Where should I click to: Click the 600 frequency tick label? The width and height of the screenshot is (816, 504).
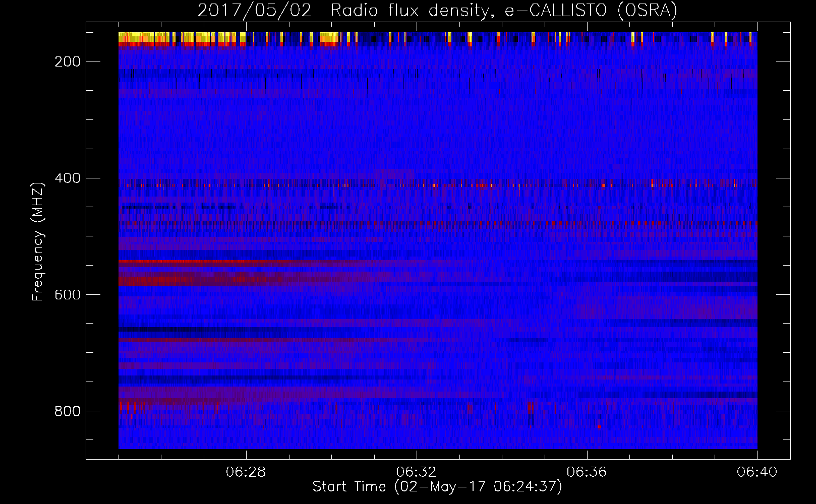pos(68,295)
